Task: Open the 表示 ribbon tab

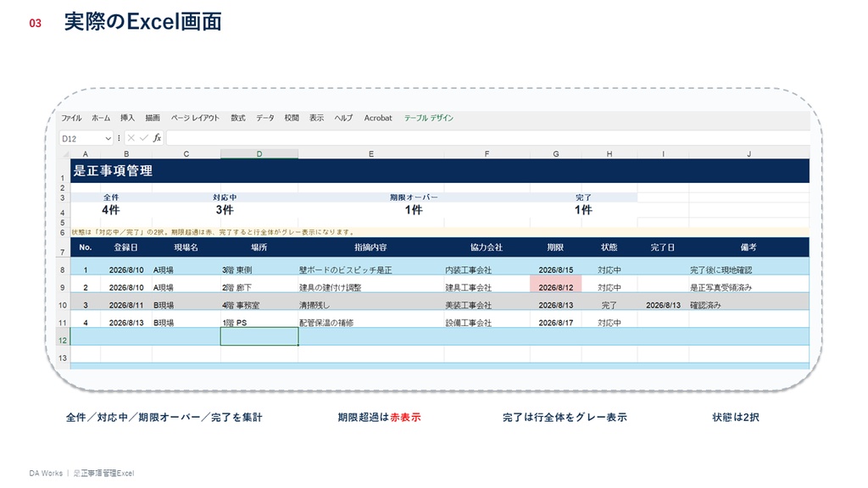Action: tap(317, 118)
